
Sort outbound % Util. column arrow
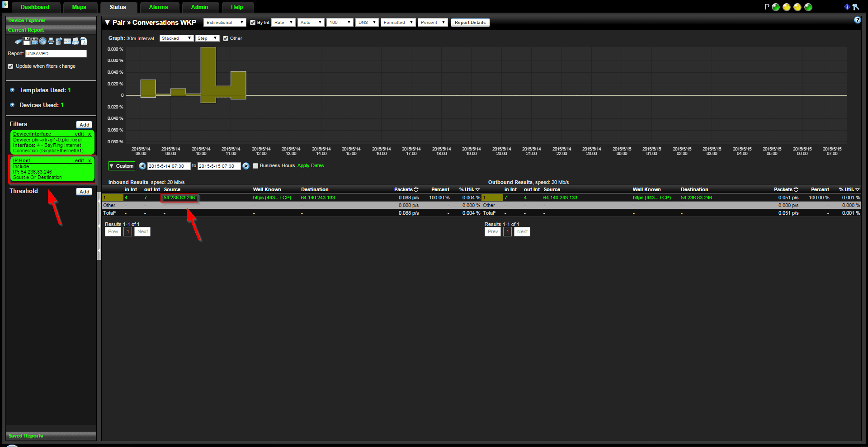tap(857, 189)
